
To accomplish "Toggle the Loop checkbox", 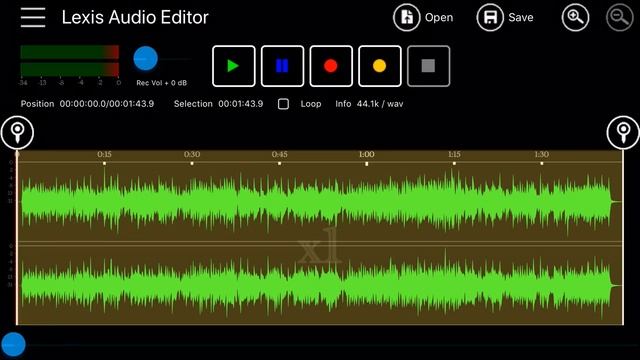I will click(x=283, y=104).
